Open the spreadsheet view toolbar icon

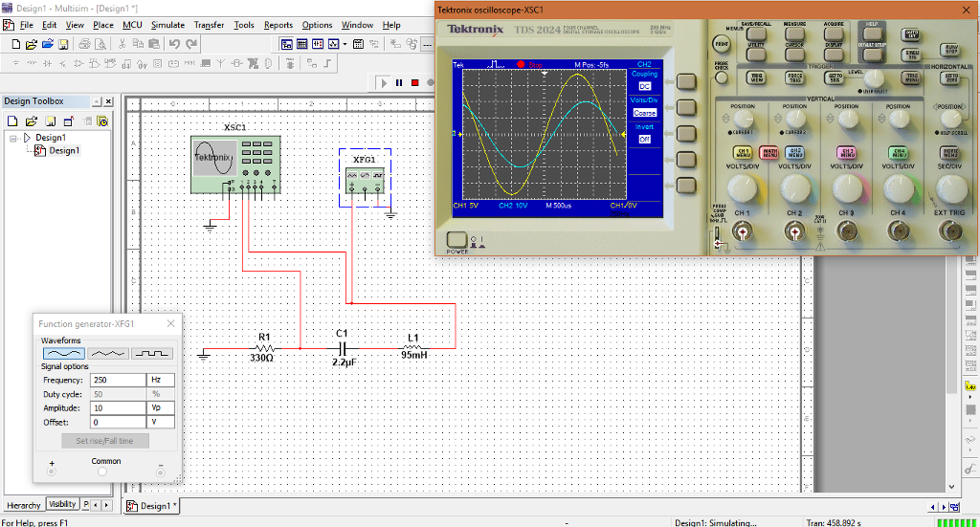tap(301, 44)
